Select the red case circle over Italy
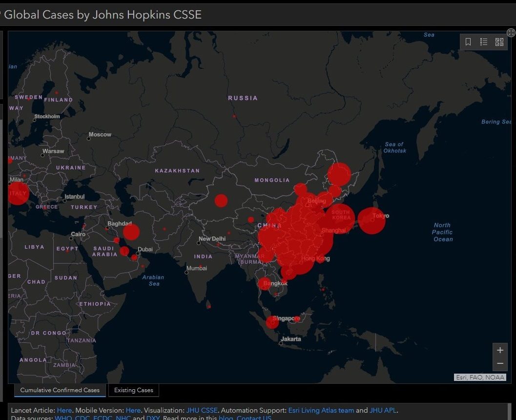Screen dimensions: 516x420 coord(17,193)
